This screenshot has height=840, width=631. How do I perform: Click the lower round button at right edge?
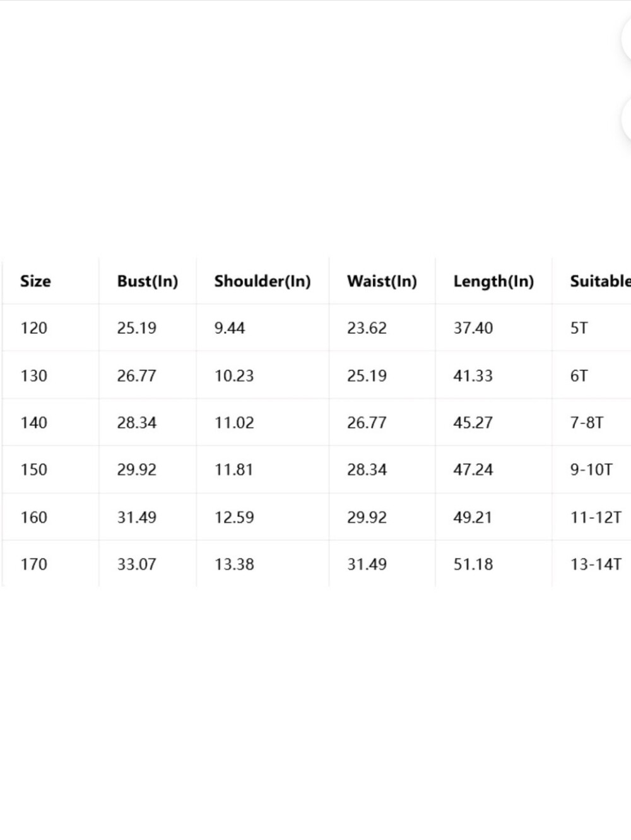click(627, 119)
